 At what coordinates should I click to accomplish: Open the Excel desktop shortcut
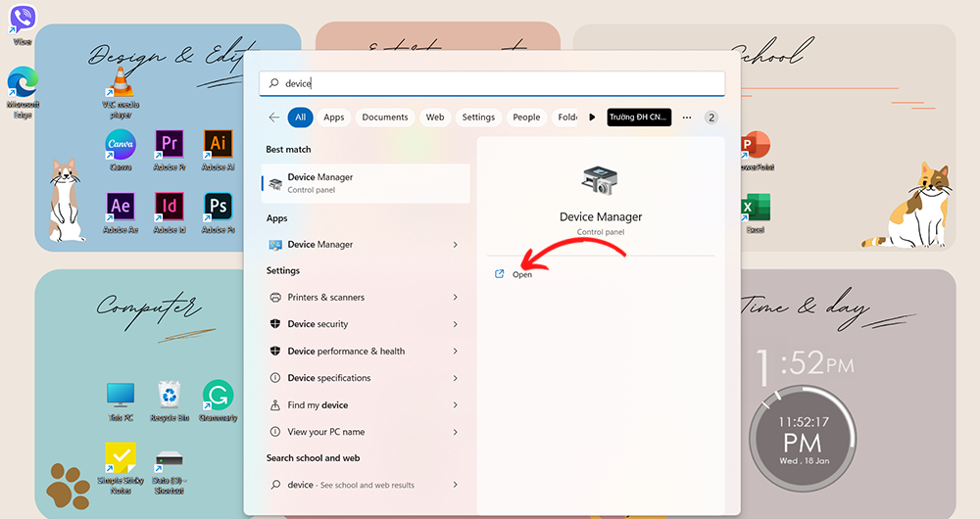pyautogui.click(x=756, y=212)
